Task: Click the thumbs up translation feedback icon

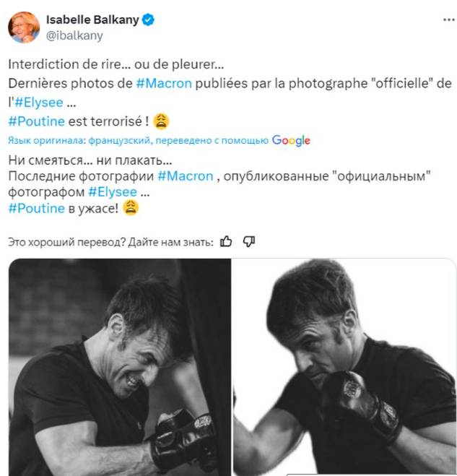Action: click(x=226, y=241)
